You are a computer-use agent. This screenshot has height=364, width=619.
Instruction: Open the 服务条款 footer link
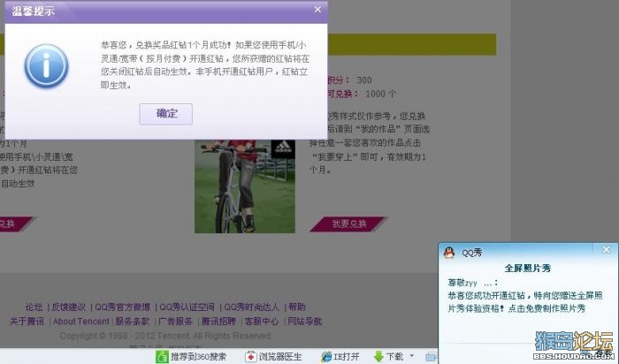click(x=133, y=322)
